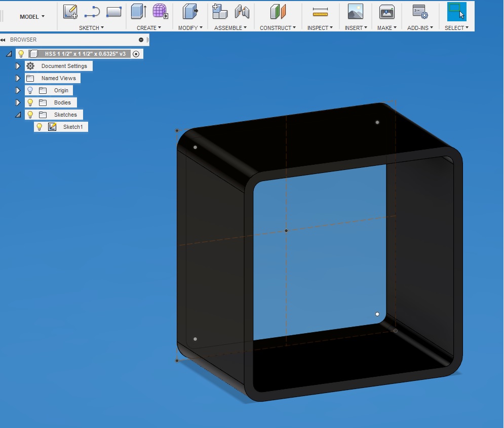Toggle visibility of the Origin folder
Image resolution: width=504 pixels, height=428 pixels.
pyautogui.click(x=30, y=90)
